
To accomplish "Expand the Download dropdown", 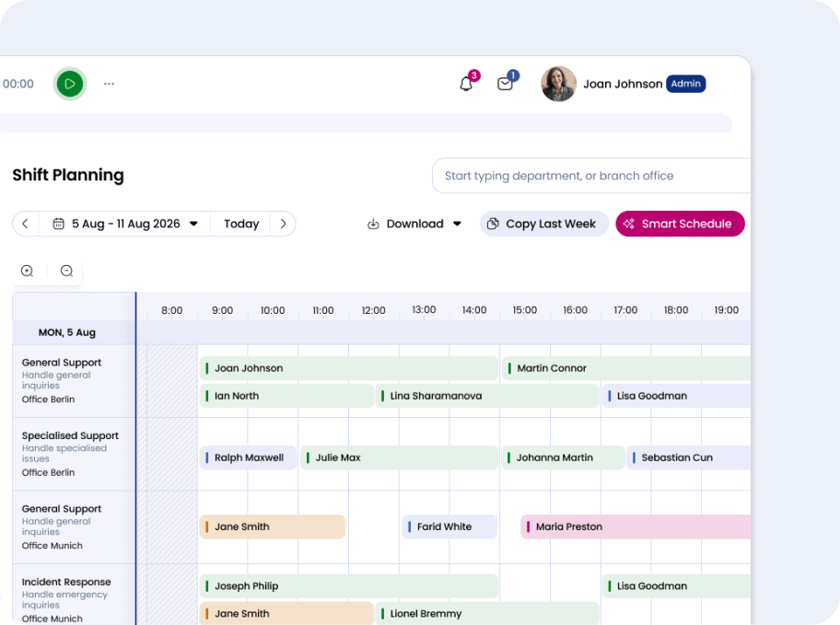I will coord(414,224).
